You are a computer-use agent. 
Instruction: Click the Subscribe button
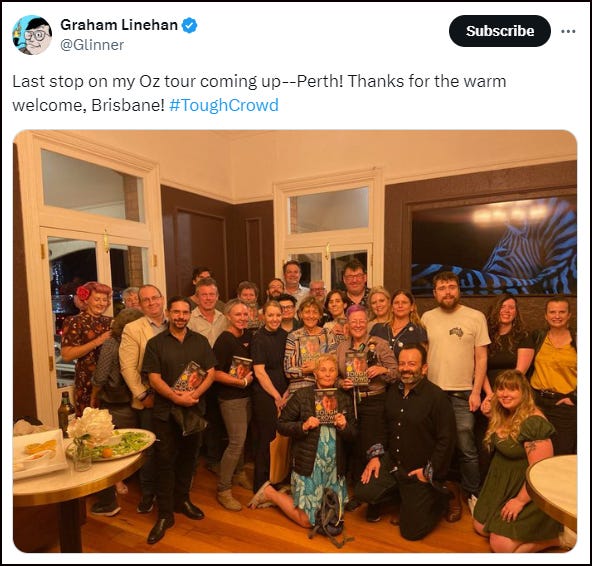pos(500,31)
